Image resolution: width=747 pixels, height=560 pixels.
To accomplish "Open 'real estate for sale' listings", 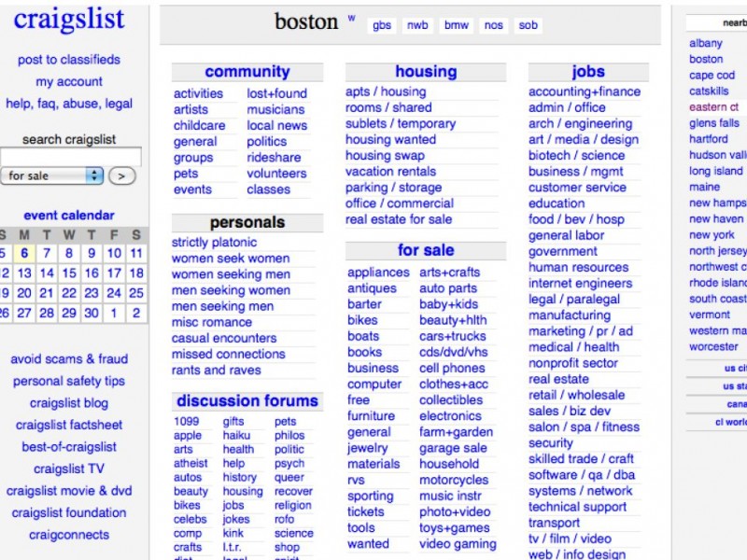I will pyautogui.click(x=399, y=219).
